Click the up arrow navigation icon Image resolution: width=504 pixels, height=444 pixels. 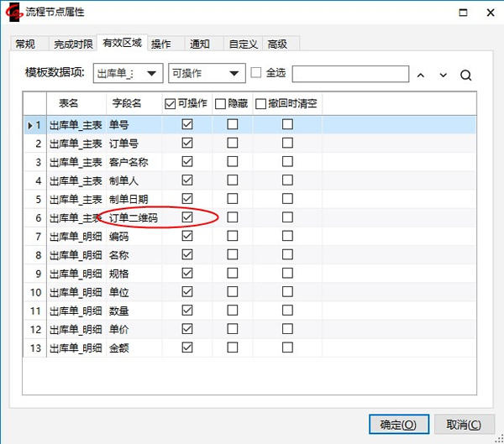pyautogui.click(x=421, y=75)
